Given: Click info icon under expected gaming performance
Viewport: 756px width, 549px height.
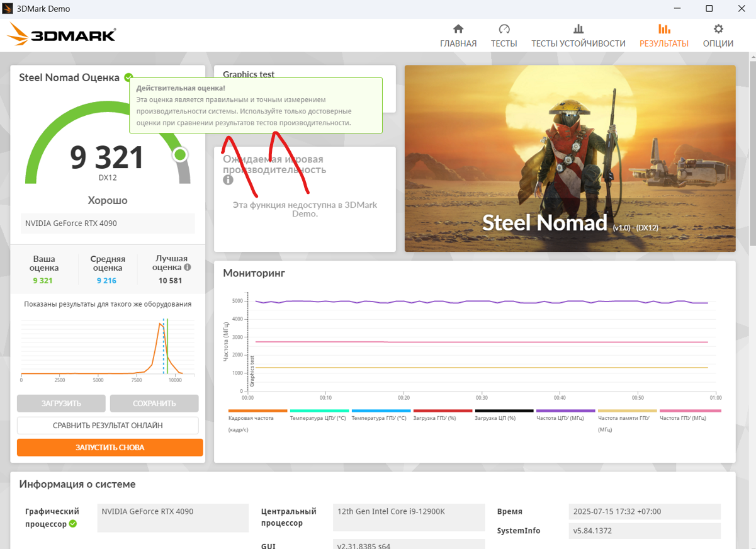Looking at the screenshot, I should coord(228,180).
